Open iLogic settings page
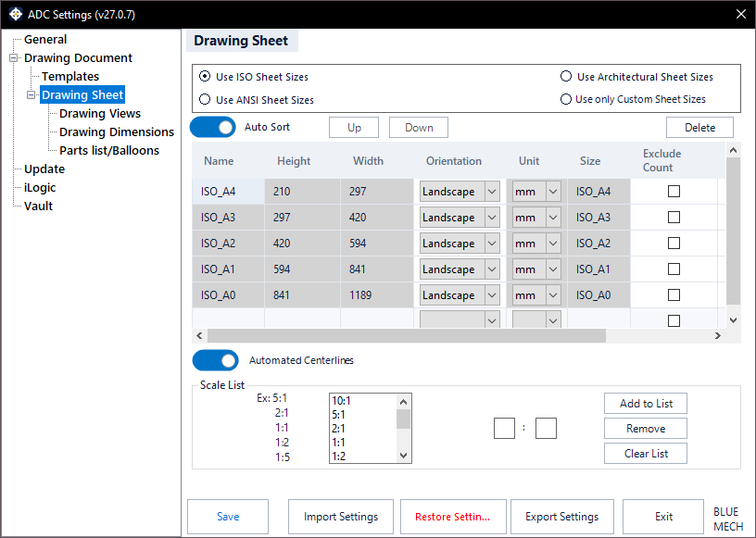 (40, 188)
